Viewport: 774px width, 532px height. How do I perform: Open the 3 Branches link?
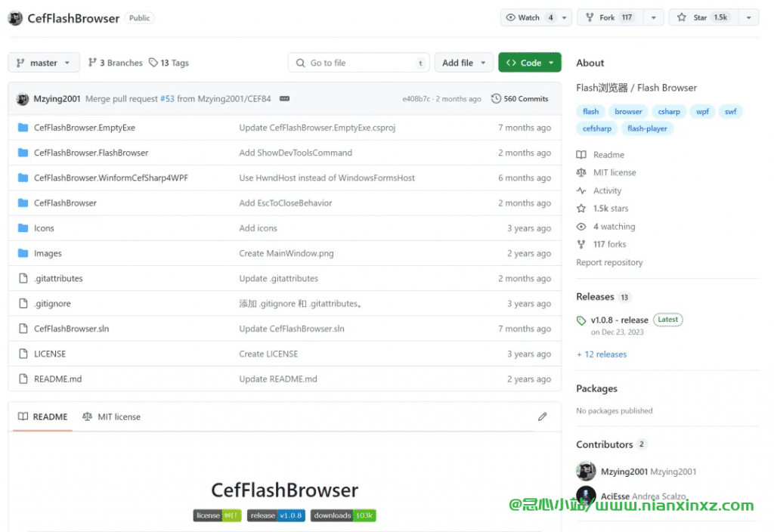(116, 63)
